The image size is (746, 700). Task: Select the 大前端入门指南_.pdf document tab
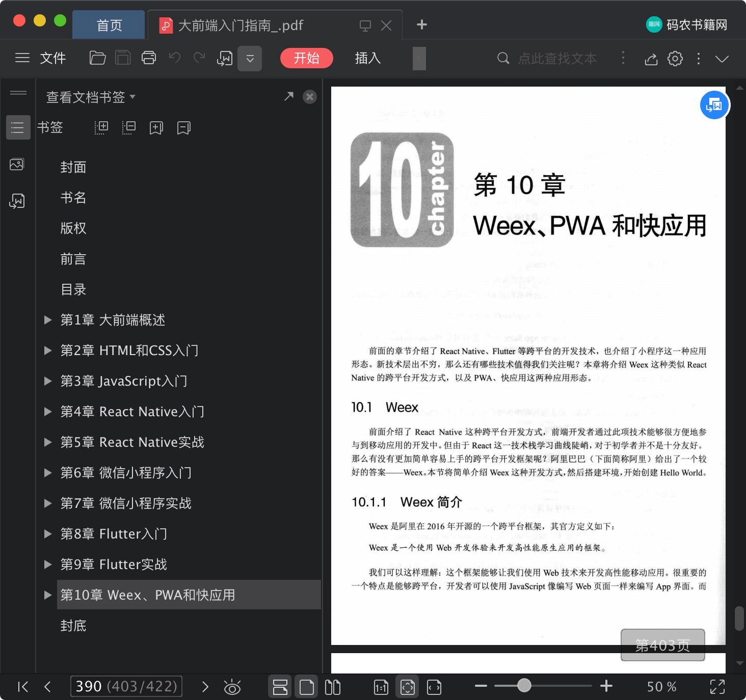(x=241, y=25)
